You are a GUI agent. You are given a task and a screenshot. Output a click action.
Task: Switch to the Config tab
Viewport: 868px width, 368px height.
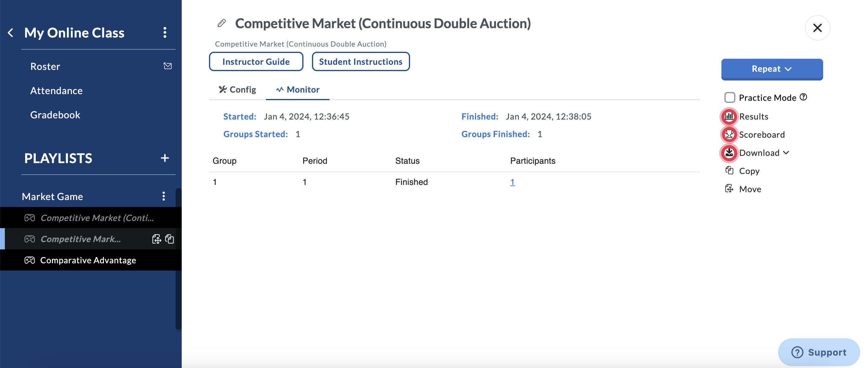[x=237, y=90]
